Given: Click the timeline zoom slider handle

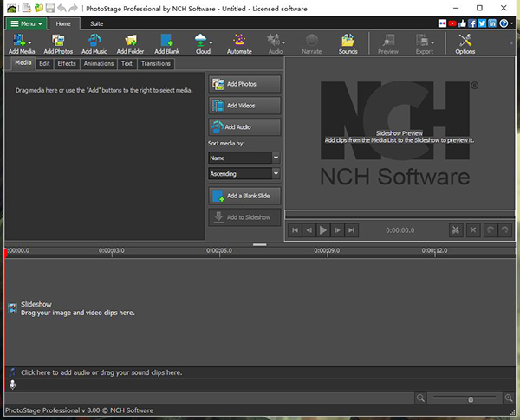Looking at the screenshot, I should click(x=471, y=399).
